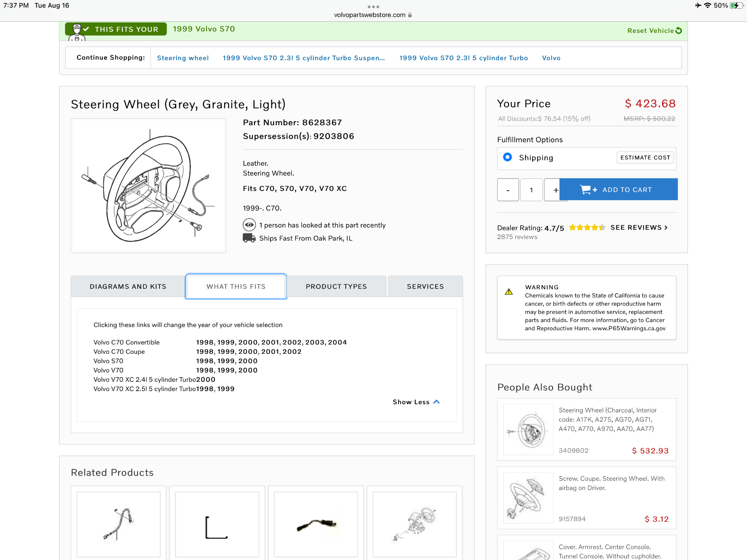Expand See Reviews chevron
Screen dimensions: 747x560
666,228
